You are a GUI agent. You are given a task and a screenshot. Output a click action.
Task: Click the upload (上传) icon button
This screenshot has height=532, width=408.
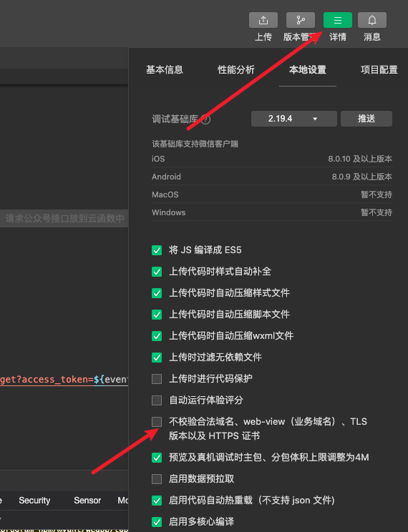coord(263,20)
